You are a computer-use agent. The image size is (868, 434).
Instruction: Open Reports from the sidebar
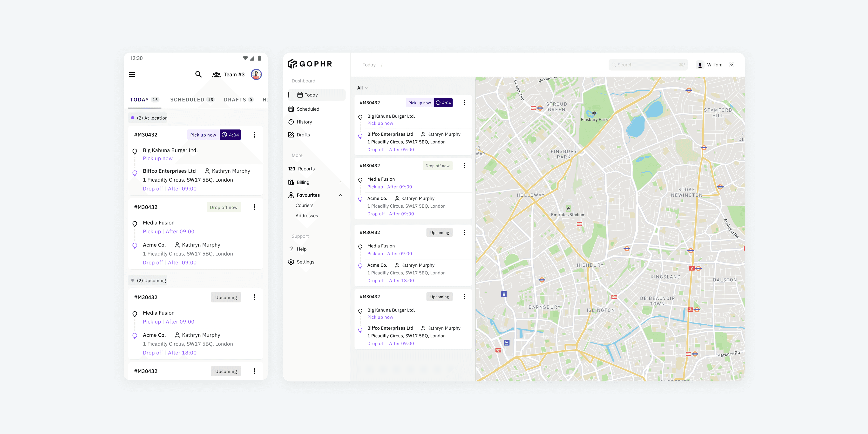click(x=306, y=169)
